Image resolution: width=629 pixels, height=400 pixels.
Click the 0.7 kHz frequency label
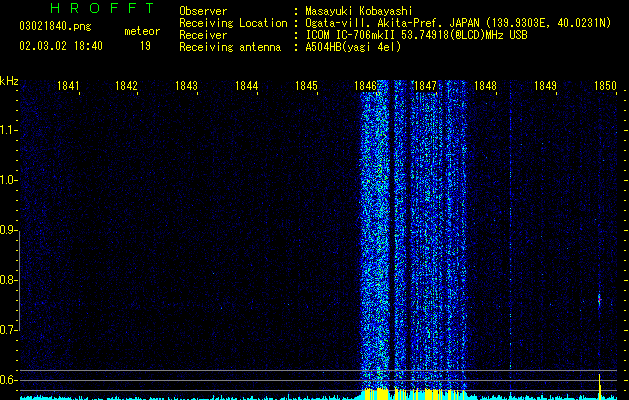[8, 330]
